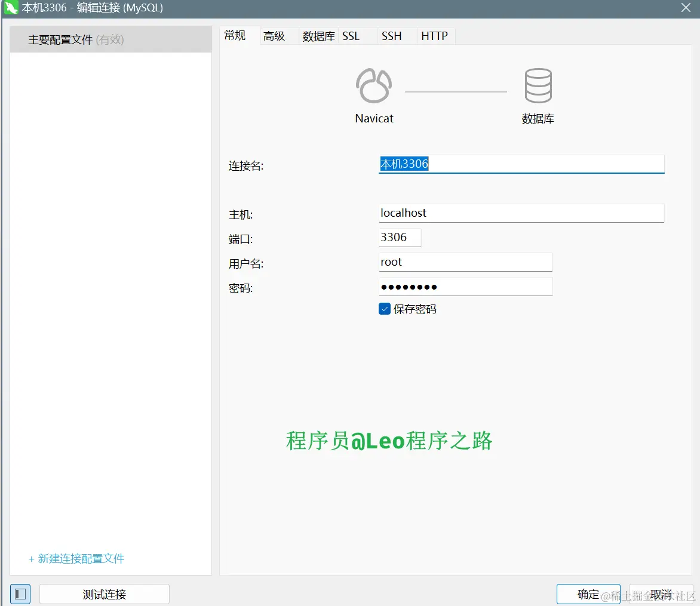This screenshot has height=606, width=700.
Task: Toggle the sidebar panel icon at bottom left
Action: click(20, 594)
